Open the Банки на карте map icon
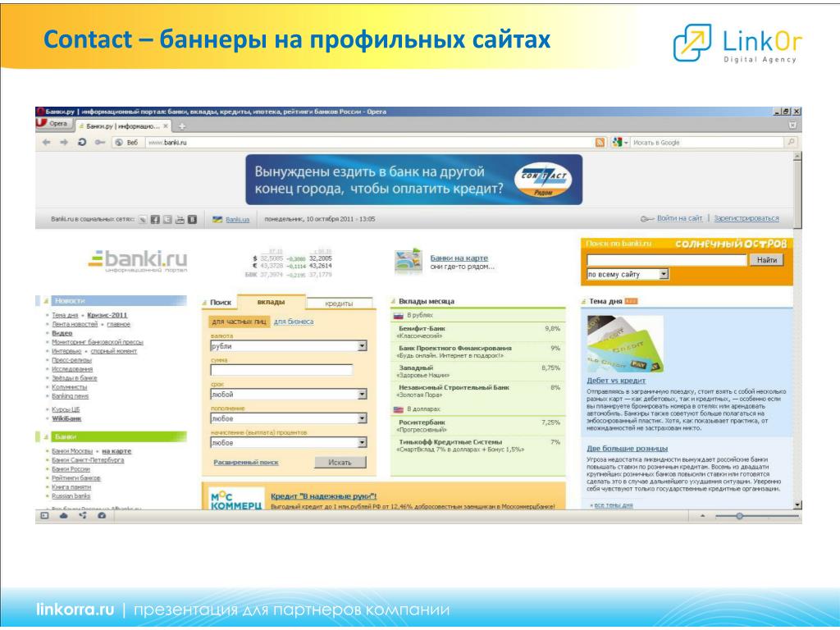The image size is (840, 630). tap(409, 262)
